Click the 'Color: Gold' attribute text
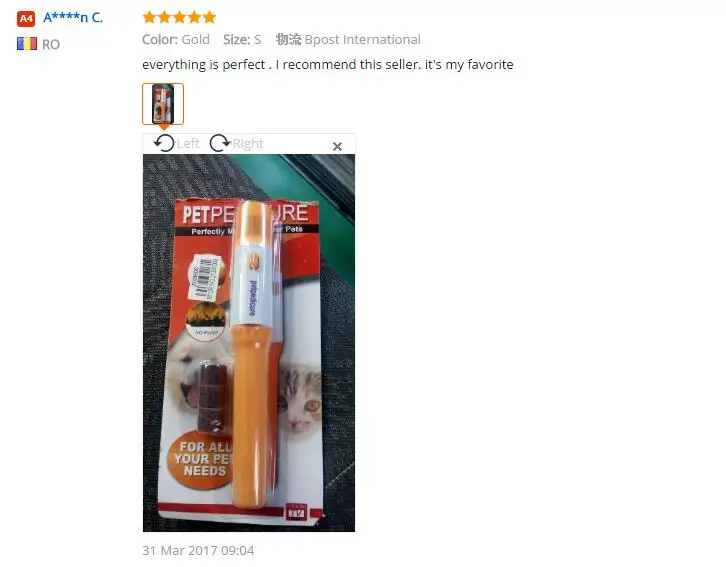Viewport: 726px width, 567px height. pyautogui.click(x=176, y=40)
